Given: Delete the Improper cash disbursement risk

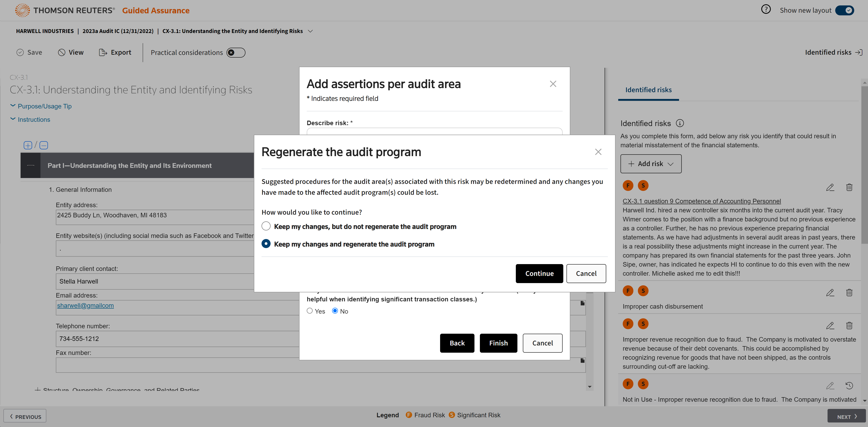Looking at the screenshot, I should (849, 293).
